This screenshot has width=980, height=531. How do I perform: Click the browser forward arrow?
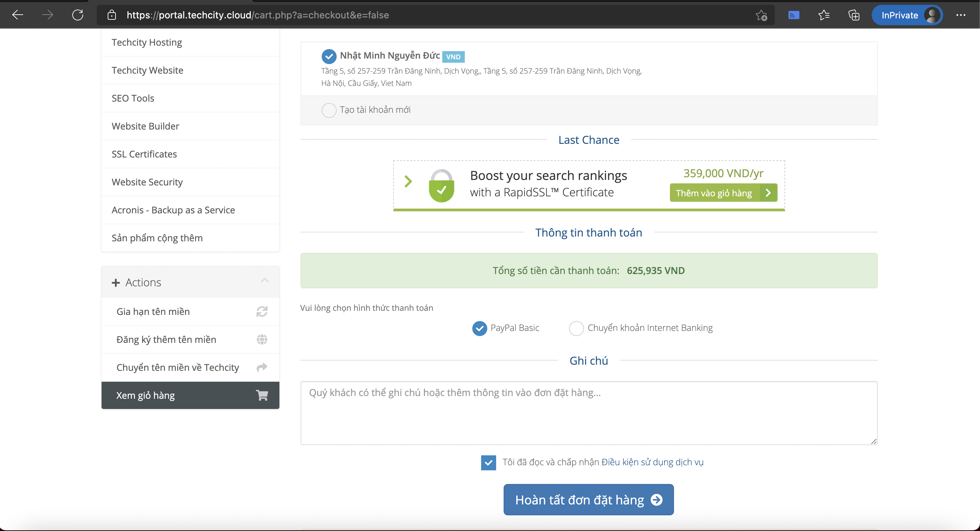click(x=48, y=15)
